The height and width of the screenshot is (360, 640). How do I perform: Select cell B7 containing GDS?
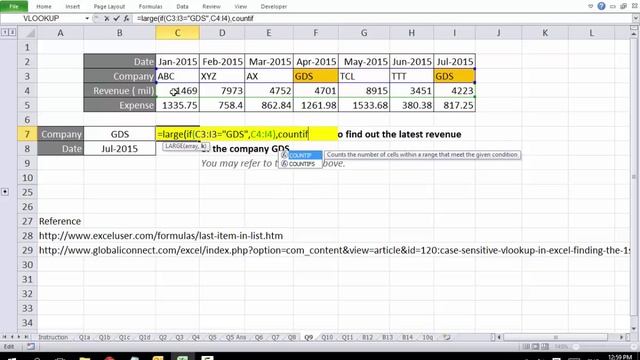pyautogui.click(x=120, y=134)
